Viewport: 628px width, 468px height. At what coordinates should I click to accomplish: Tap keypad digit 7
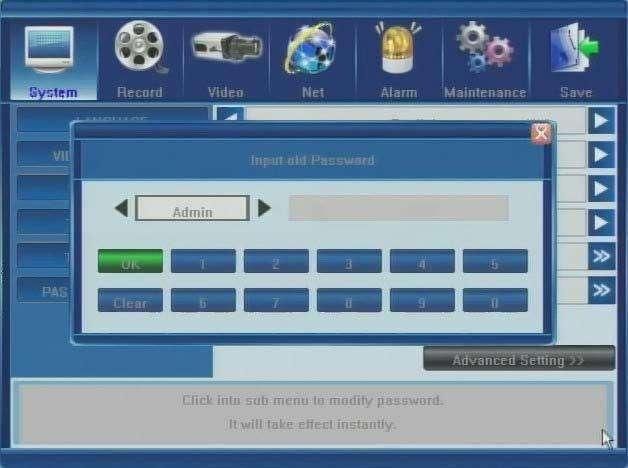(x=276, y=300)
